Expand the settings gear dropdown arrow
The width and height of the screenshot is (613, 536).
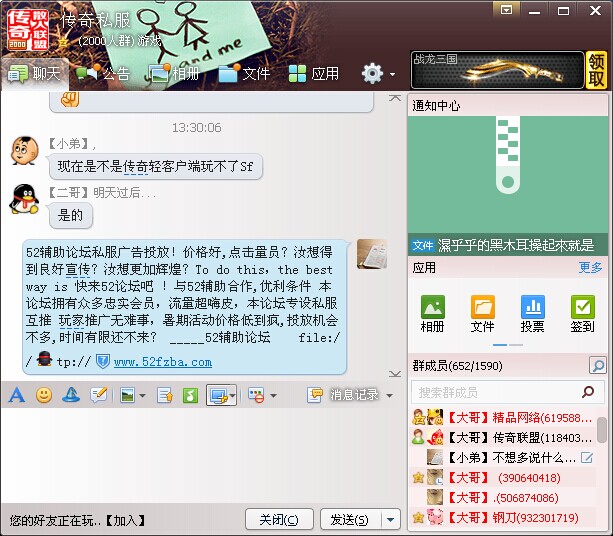[393, 74]
